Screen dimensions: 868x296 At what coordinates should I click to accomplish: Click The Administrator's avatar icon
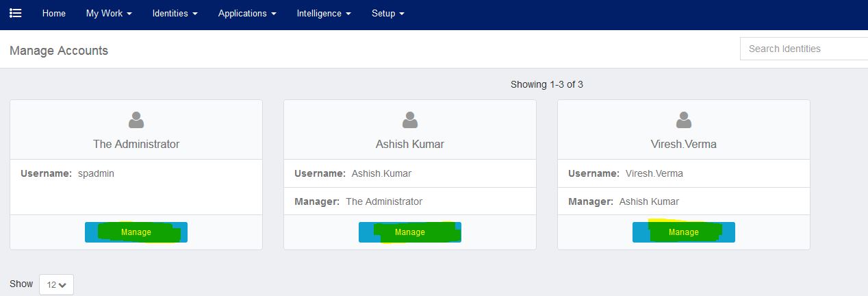pyautogui.click(x=136, y=121)
